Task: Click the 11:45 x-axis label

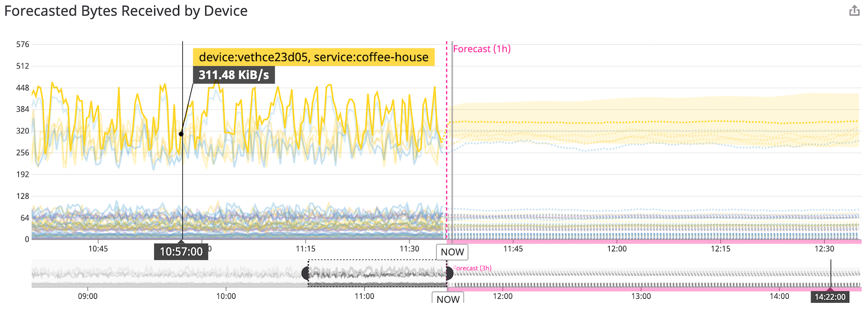Action: point(513,249)
